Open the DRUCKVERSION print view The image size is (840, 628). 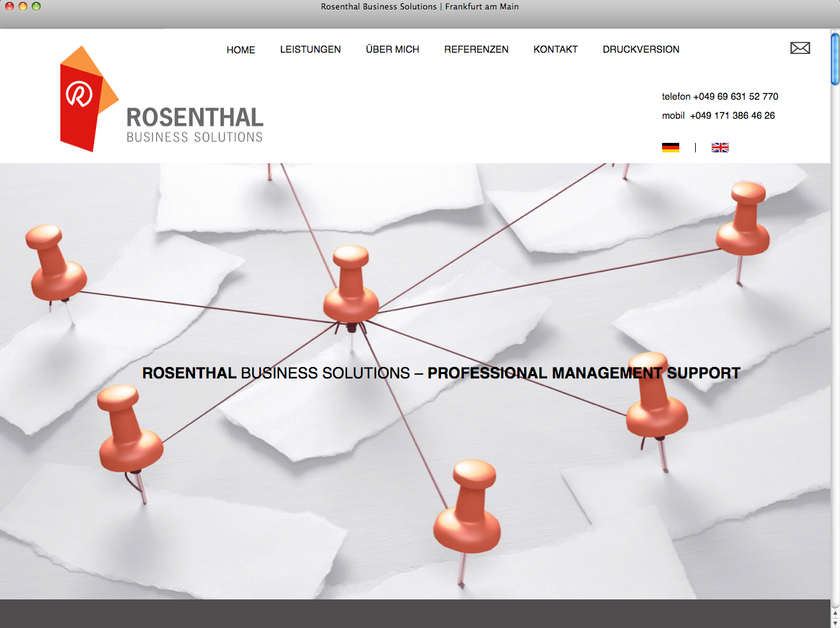pyautogui.click(x=640, y=50)
